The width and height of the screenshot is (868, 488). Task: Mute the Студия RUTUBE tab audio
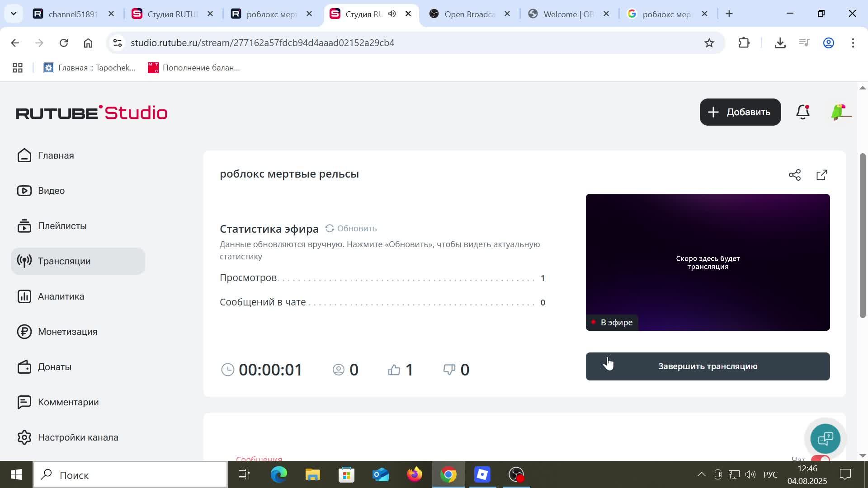coord(392,14)
